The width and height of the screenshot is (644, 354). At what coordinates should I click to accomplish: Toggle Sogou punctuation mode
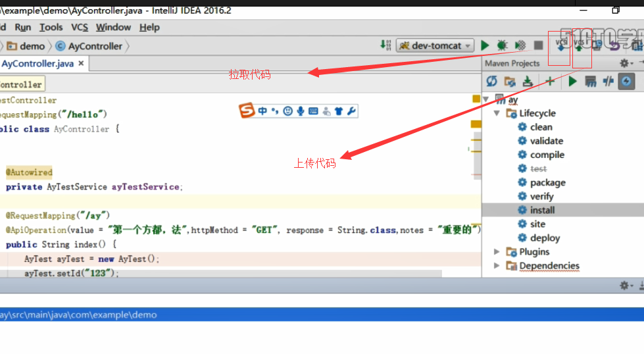click(x=275, y=111)
